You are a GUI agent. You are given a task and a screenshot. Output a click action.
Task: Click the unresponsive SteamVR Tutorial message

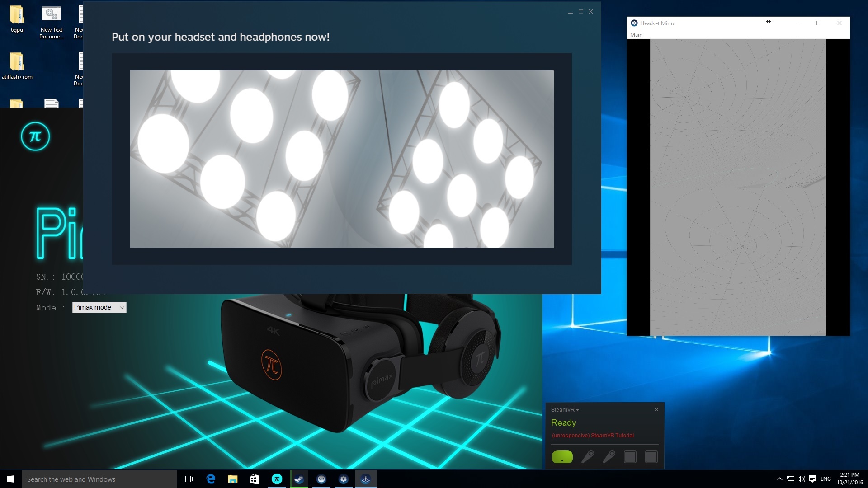[593, 436]
